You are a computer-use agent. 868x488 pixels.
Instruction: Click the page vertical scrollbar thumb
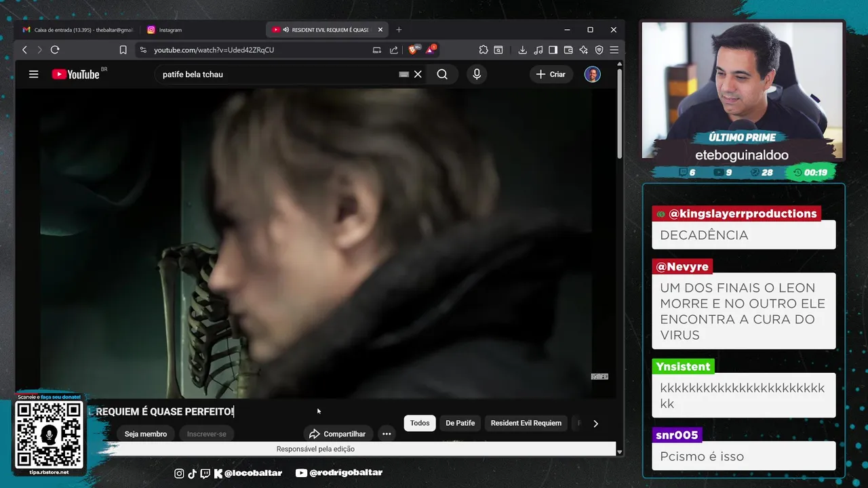click(619, 113)
